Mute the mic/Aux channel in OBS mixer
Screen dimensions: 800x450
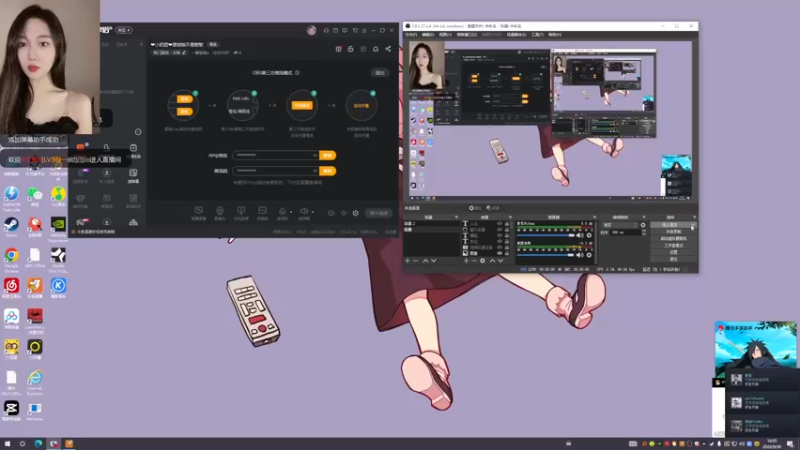click(x=580, y=235)
